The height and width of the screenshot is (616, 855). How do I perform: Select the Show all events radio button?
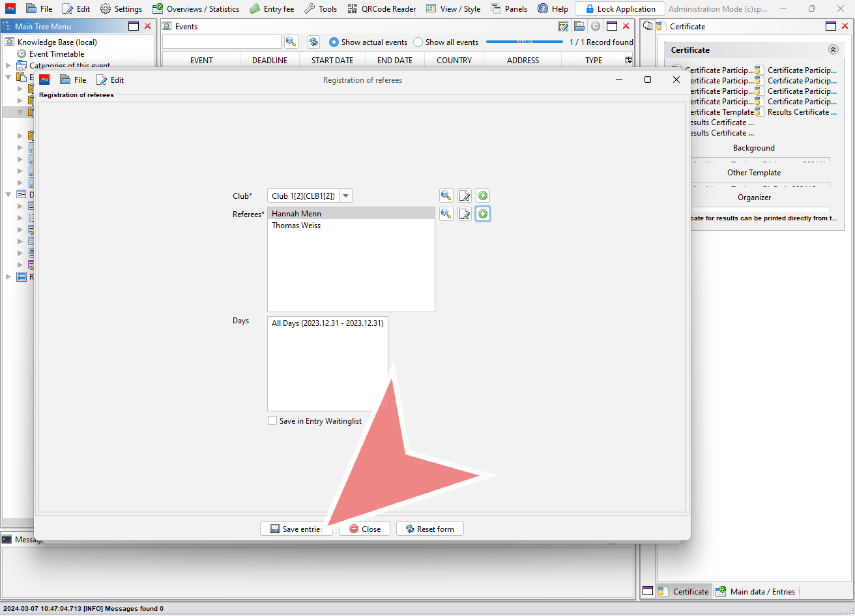click(418, 42)
